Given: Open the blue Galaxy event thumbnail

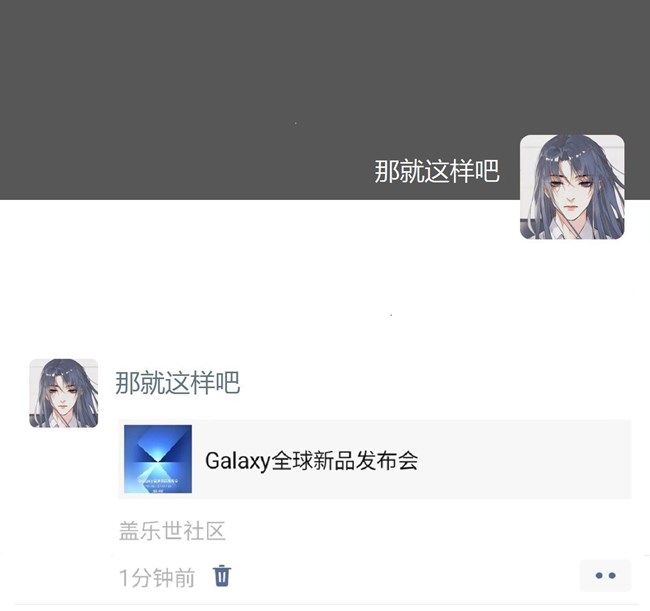Looking at the screenshot, I should coord(158,459).
